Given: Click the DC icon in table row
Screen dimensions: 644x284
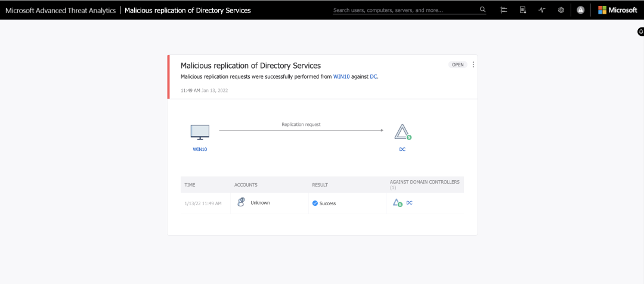Looking at the screenshot, I should coord(397,203).
